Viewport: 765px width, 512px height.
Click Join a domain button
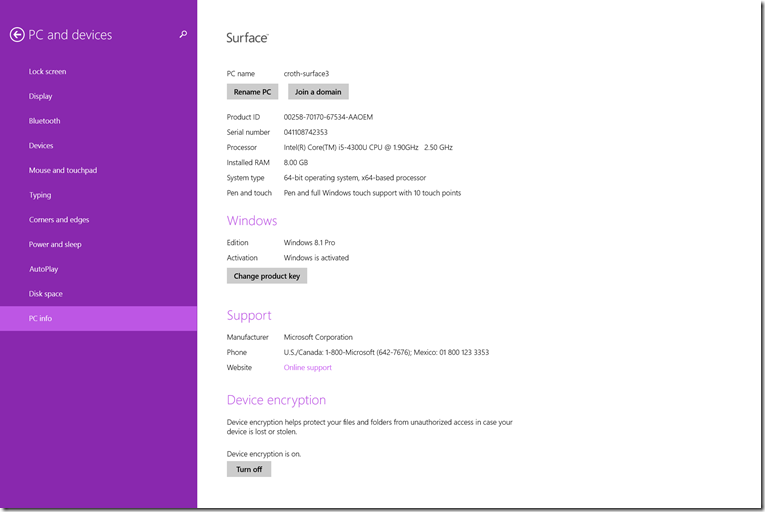318,92
